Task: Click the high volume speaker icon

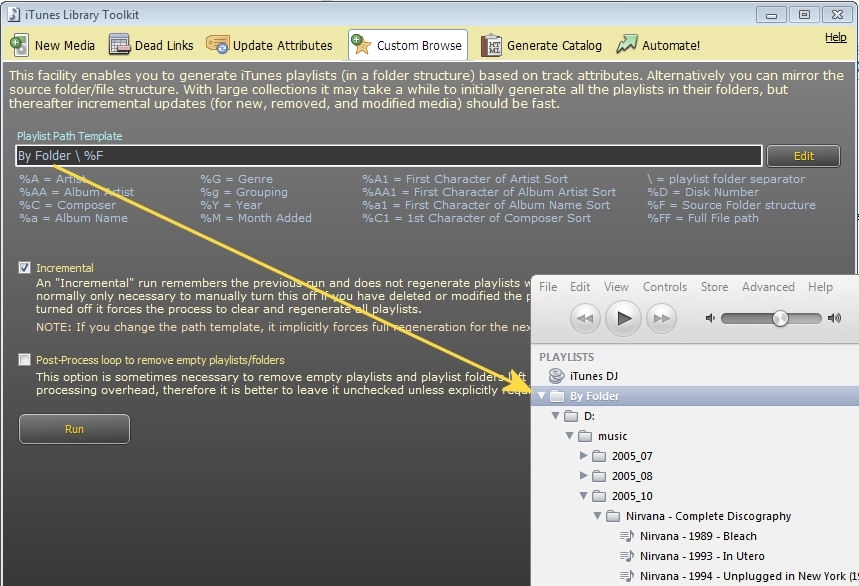Action: (834, 318)
